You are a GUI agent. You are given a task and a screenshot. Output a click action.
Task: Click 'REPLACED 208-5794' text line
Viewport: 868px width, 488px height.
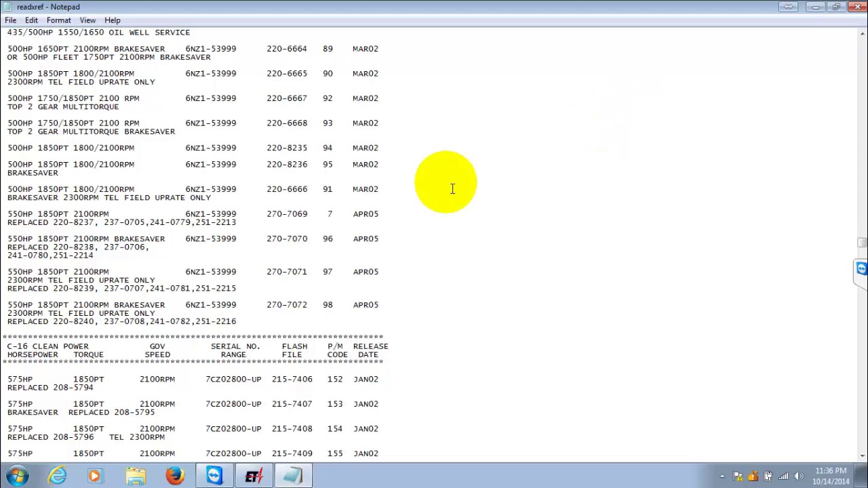pyautogui.click(x=50, y=388)
